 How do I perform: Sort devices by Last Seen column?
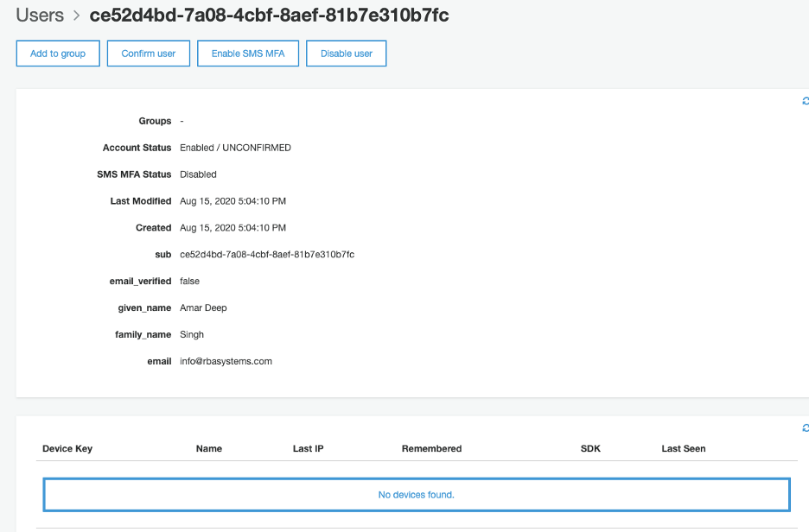click(683, 448)
